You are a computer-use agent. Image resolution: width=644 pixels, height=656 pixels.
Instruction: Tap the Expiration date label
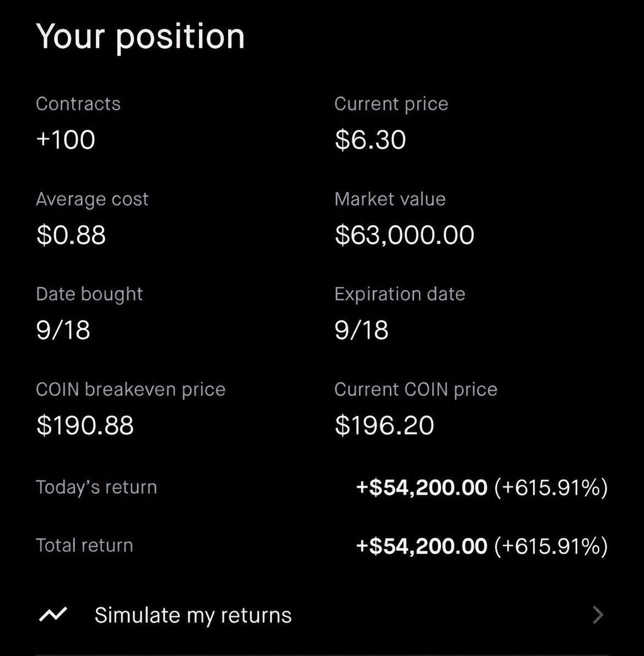(x=400, y=294)
